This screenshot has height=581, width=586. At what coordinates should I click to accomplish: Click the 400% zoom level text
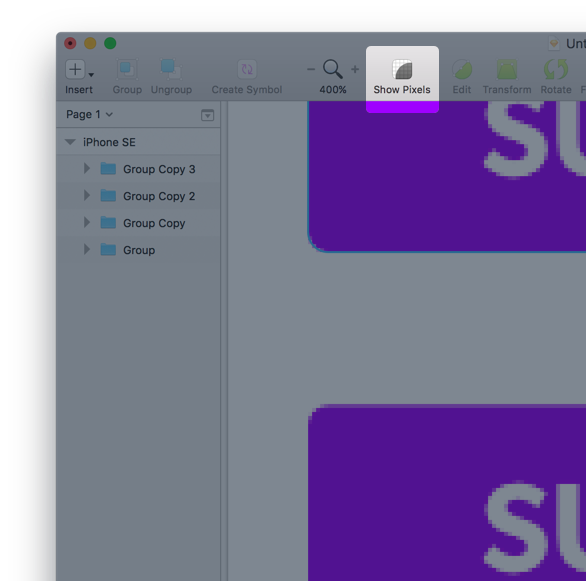333,90
